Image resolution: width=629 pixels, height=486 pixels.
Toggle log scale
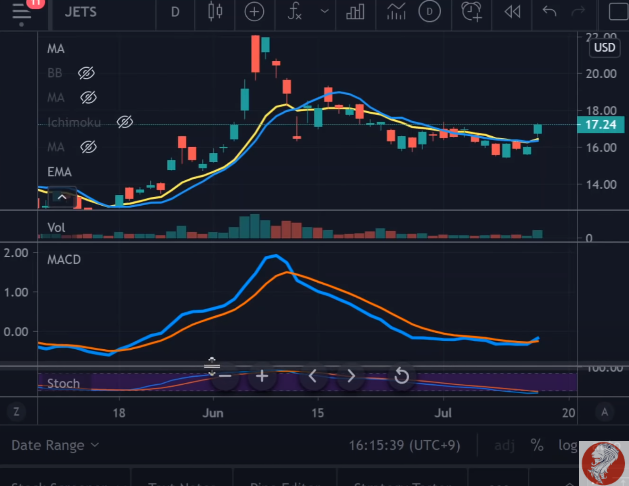pyautogui.click(x=568, y=446)
